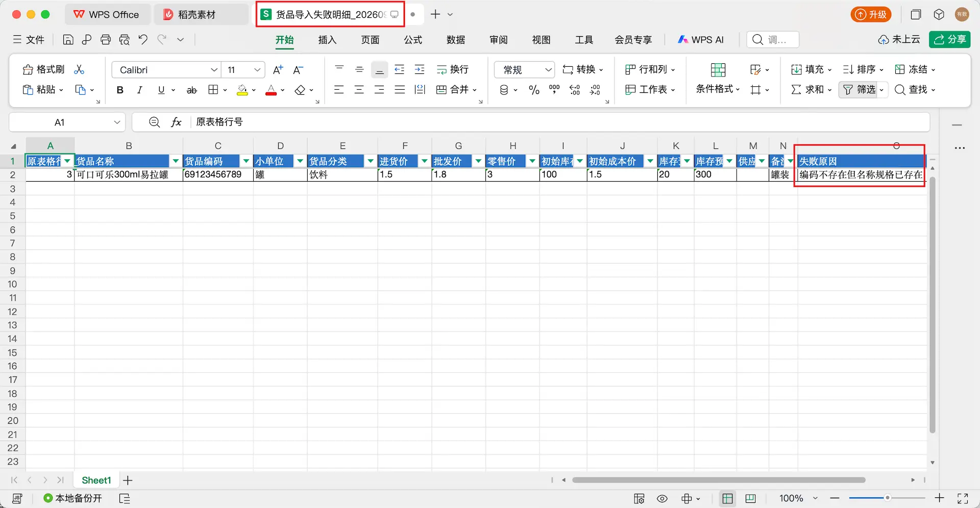Select the Format Painter tool

44,69
